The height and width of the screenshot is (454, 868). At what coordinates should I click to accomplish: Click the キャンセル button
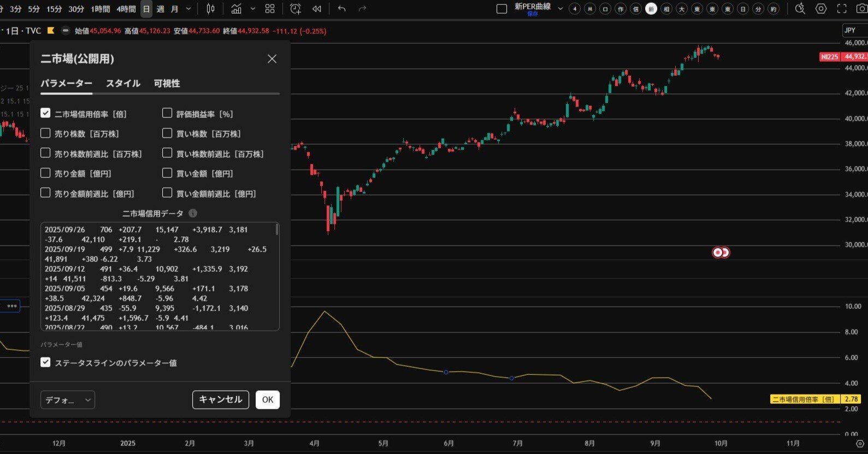pyautogui.click(x=221, y=399)
